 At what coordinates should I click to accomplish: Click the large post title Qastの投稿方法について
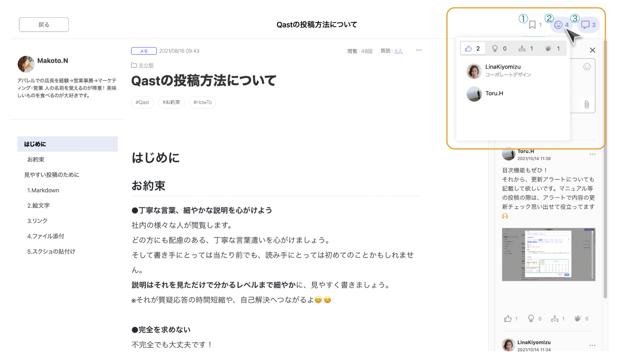click(x=204, y=81)
